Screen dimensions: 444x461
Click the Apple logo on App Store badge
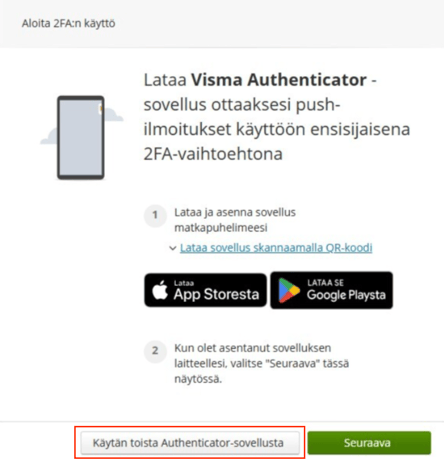point(160,290)
